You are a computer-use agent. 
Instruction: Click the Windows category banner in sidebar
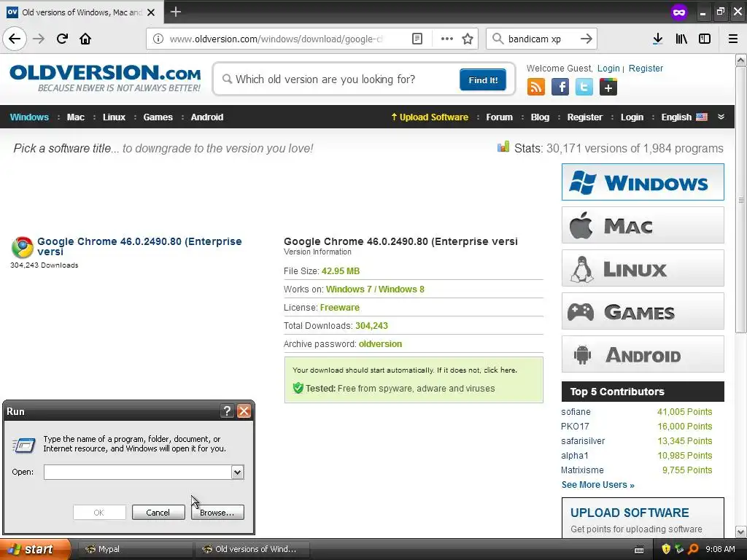click(x=643, y=182)
